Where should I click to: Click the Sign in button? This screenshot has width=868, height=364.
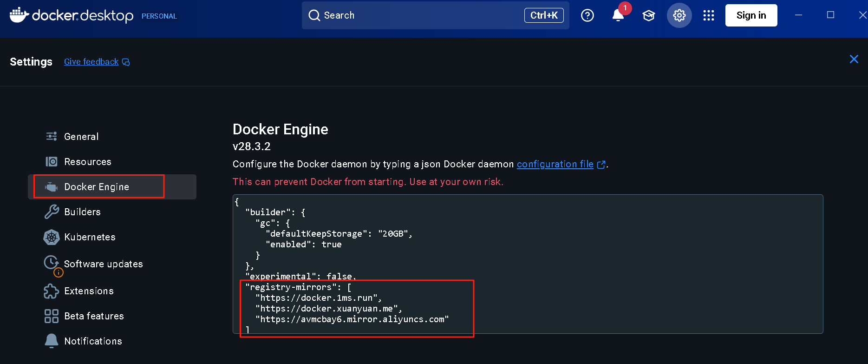pyautogui.click(x=751, y=15)
